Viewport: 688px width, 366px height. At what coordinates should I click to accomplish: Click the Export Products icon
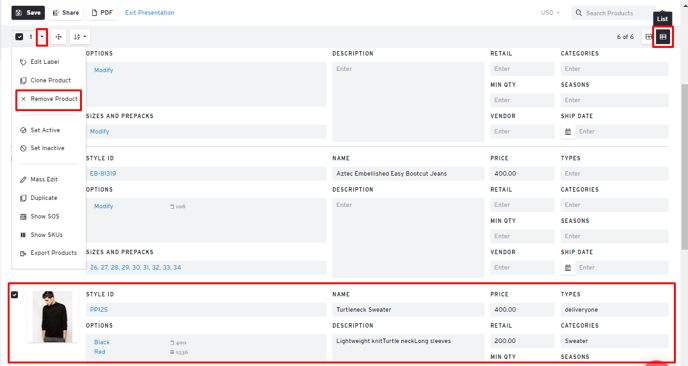(x=23, y=253)
